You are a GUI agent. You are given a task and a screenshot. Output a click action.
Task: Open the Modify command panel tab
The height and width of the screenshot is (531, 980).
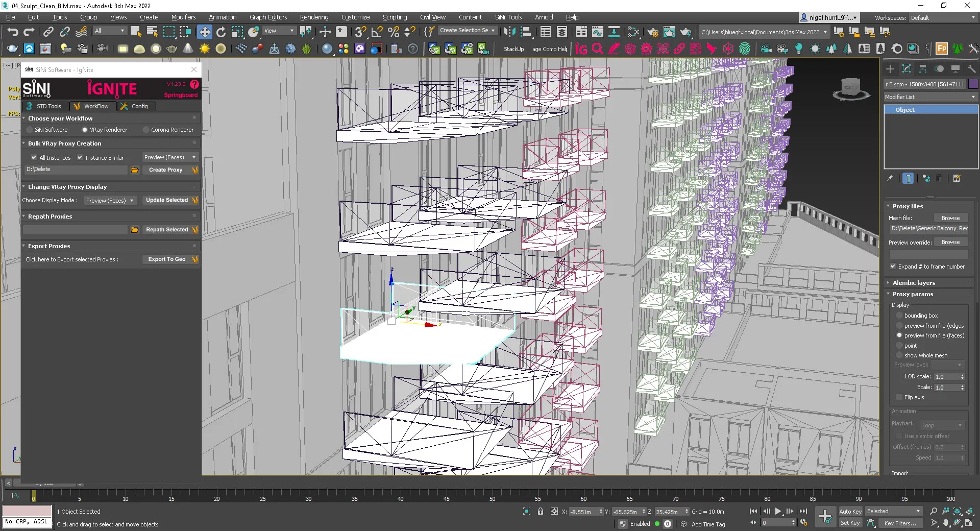tap(906, 69)
